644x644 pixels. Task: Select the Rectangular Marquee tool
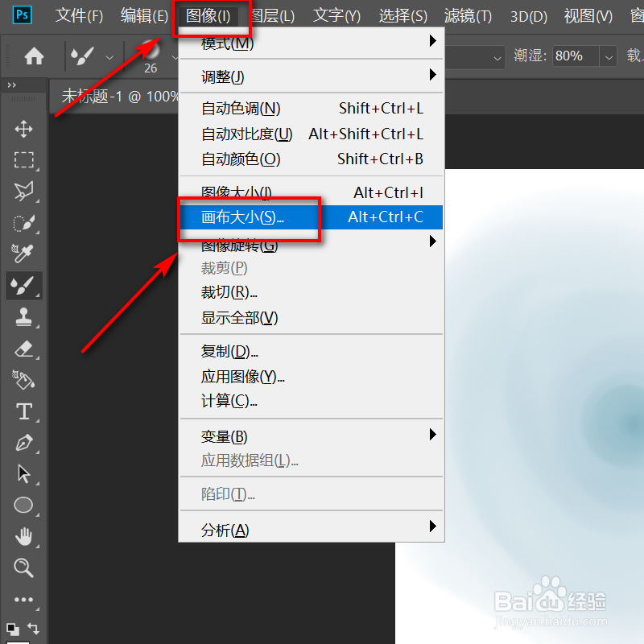pyautogui.click(x=24, y=159)
